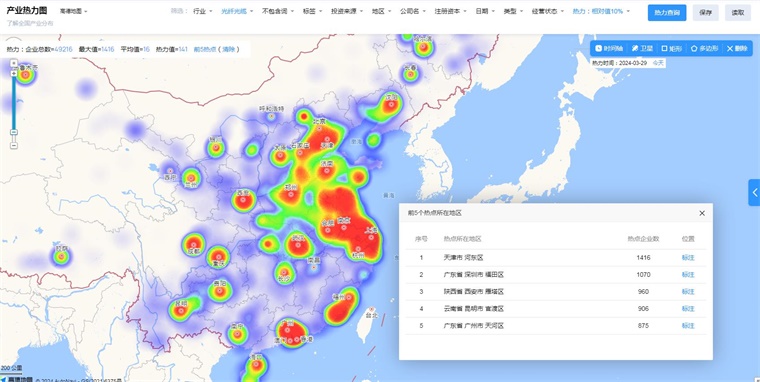The width and height of the screenshot is (760, 382).
Task: Click hotspot count value 1070
Action: click(x=643, y=275)
